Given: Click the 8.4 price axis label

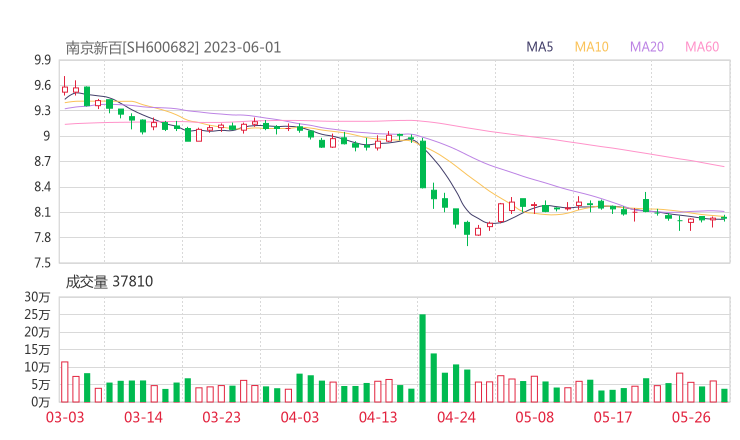Looking at the screenshot, I should click(42, 187).
